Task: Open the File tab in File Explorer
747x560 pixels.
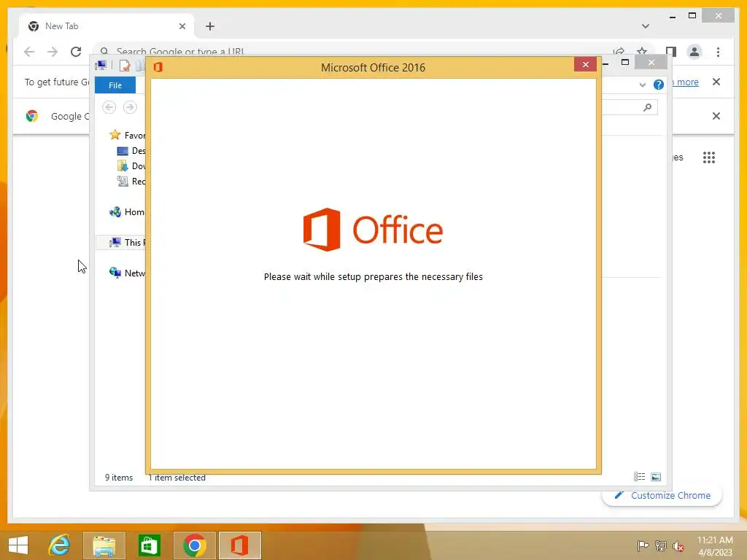Action: tap(115, 85)
